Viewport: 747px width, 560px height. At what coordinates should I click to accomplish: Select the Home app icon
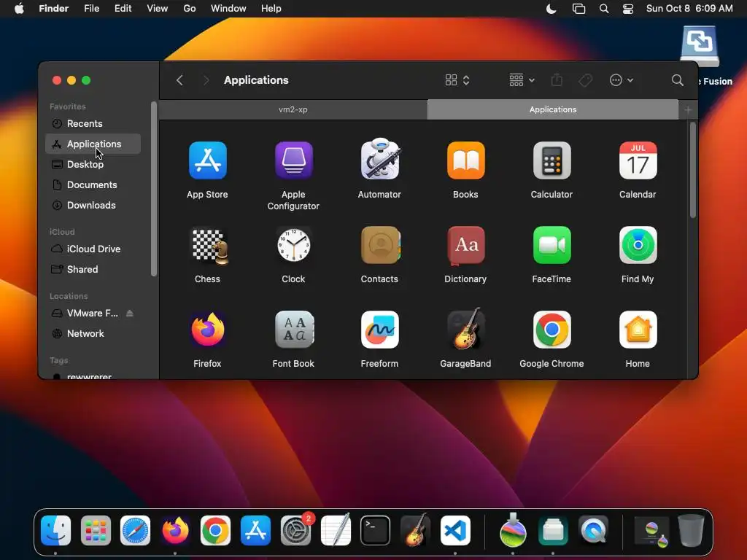(x=638, y=330)
